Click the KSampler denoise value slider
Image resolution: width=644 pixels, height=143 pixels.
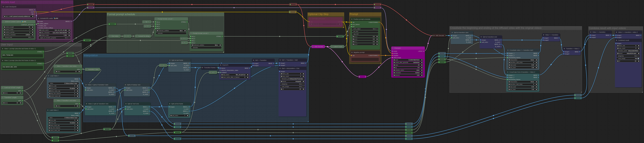tap(408, 75)
